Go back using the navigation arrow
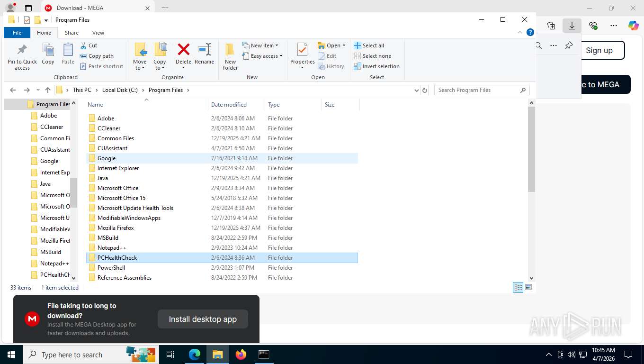Viewport: 644px width, 364px height. 13,90
